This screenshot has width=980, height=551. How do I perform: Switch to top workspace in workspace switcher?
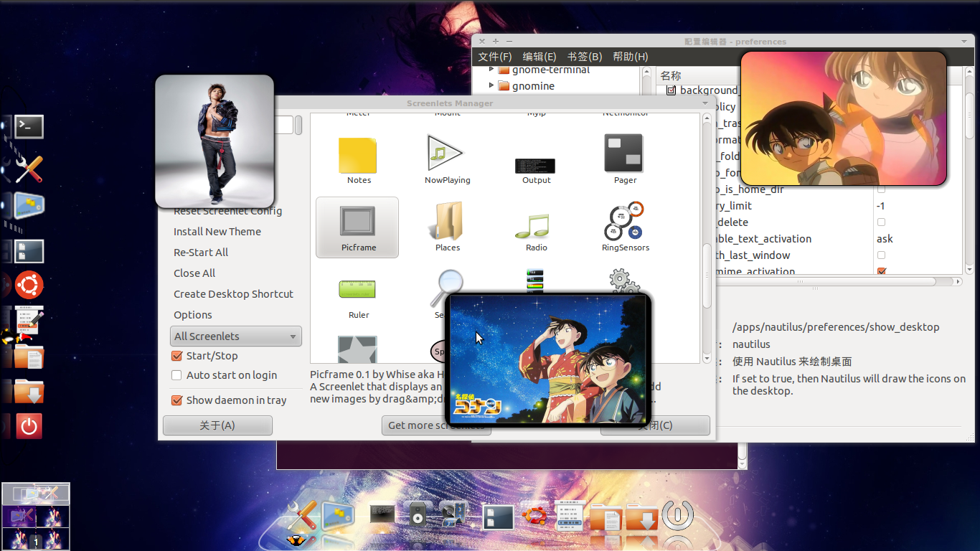coord(36,494)
